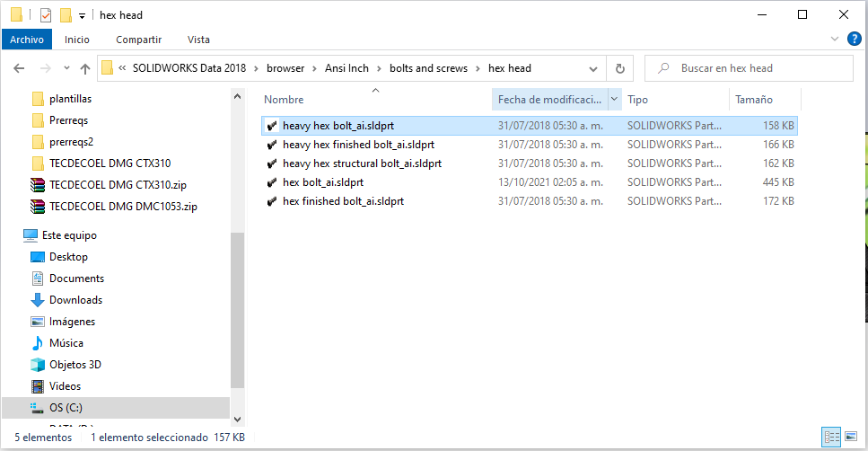Go up one folder level
Viewport: 868px width, 451px height.
84,68
